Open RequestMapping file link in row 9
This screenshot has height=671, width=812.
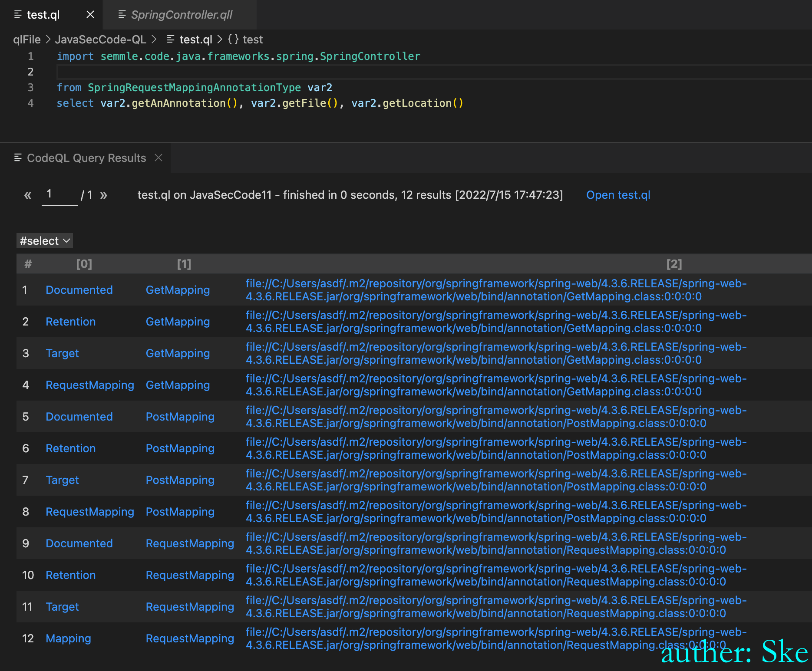point(190,543)
